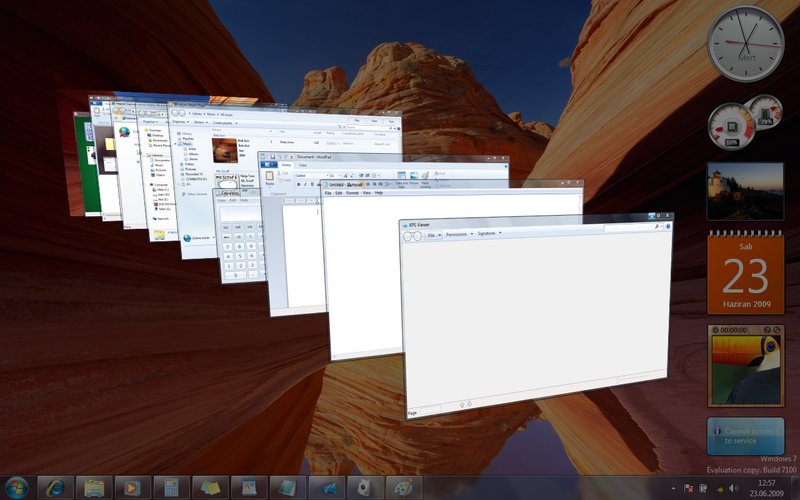800x500 pixels.
Task: Click the album art thumbnail in Media Player
Action: (225, 151)
